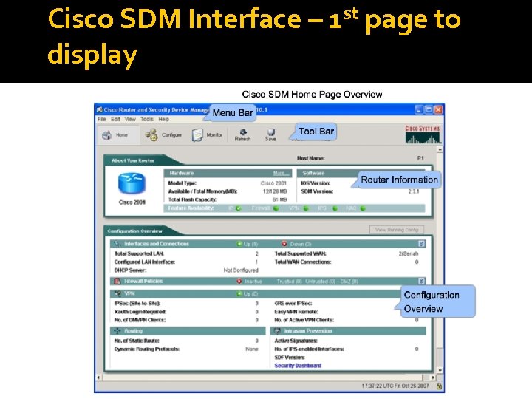Click the SDM Version label
This screenshot has width=532, height=399.
coord(317,191)
